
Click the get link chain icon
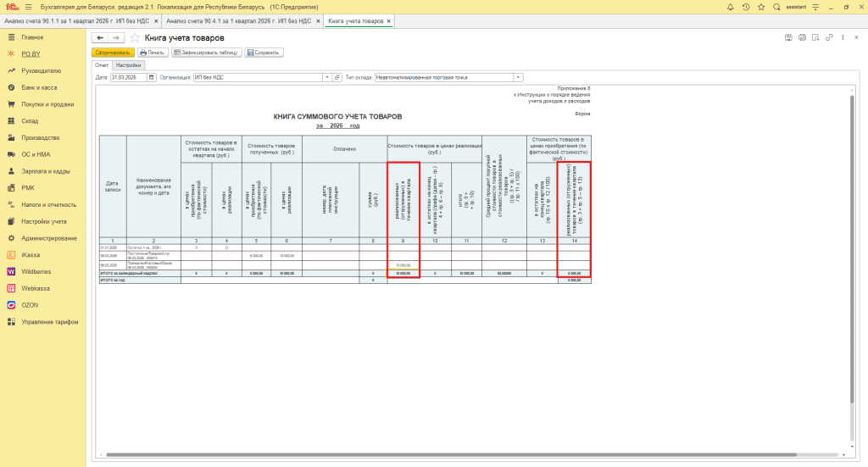pos(829,38)
